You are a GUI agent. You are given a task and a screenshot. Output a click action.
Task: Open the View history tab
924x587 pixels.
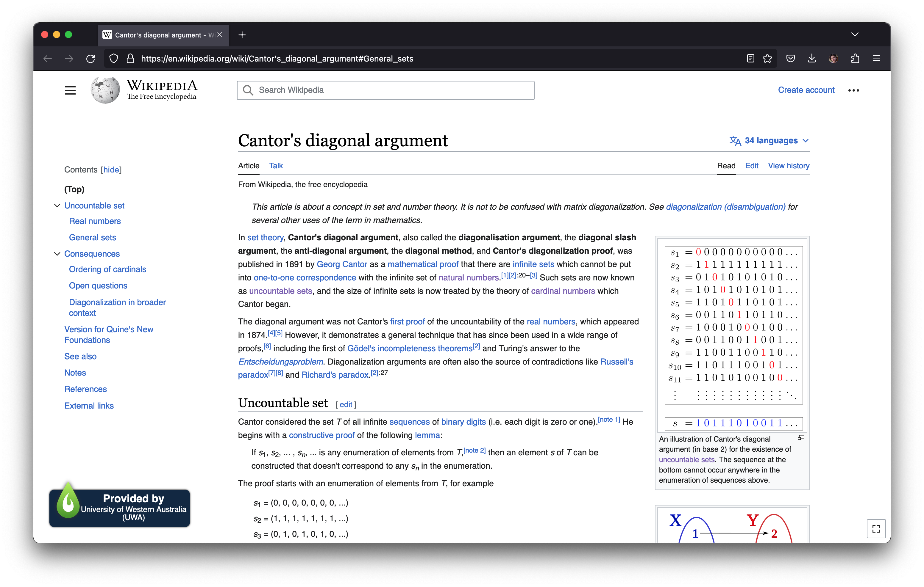tap(789, 166)
